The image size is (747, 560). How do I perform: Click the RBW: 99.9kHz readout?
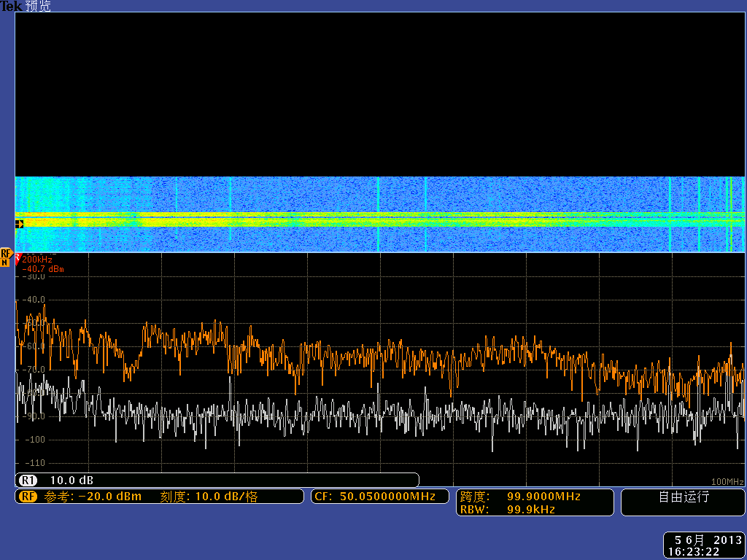(508, 510)
